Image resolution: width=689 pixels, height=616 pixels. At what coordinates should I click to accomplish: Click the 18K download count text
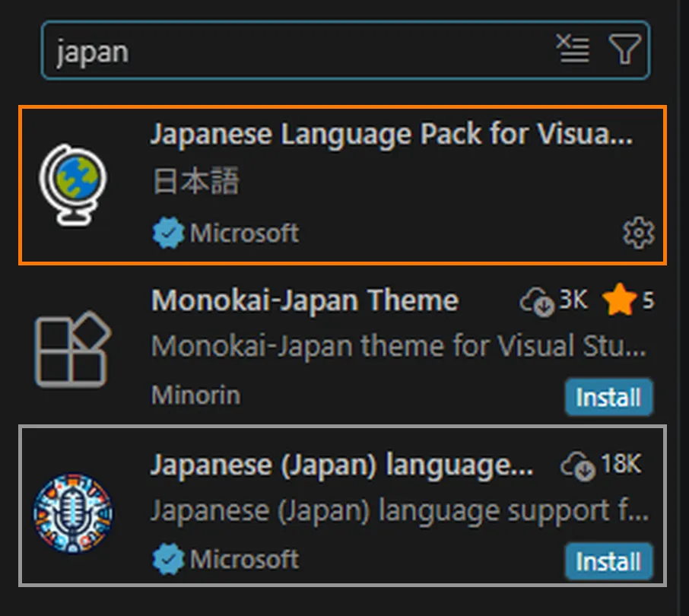click(x=621, y=464)
